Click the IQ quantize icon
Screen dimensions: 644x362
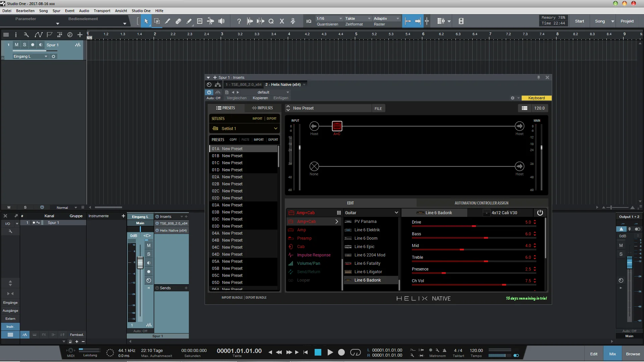click(309, 21)
